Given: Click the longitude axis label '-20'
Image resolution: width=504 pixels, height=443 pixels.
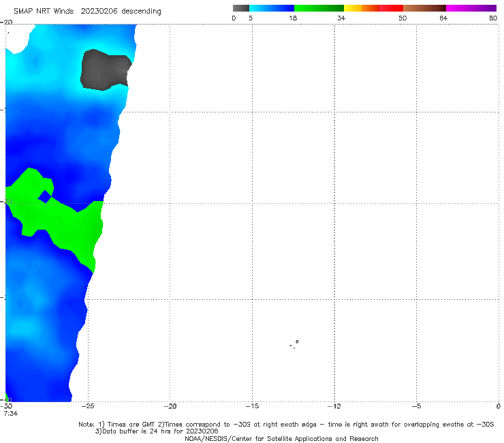Looking at the screenshot, I should click(x=170, y=406).
